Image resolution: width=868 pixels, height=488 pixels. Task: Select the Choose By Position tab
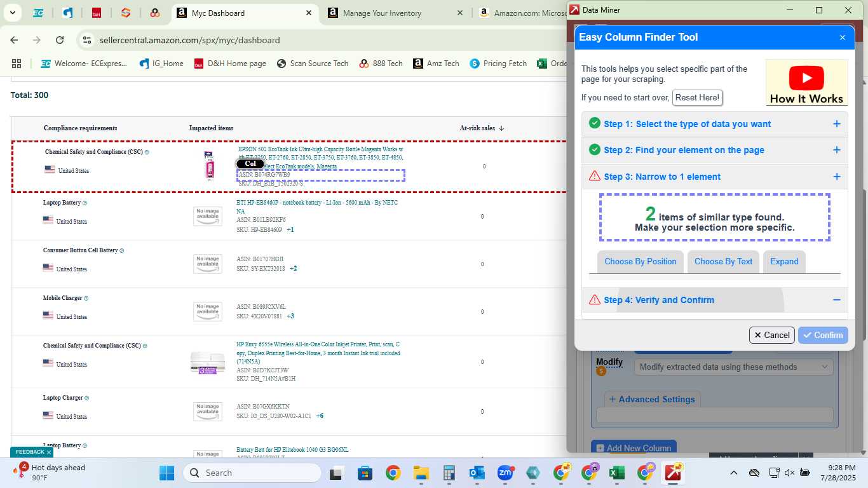click(x=641, y=262)
